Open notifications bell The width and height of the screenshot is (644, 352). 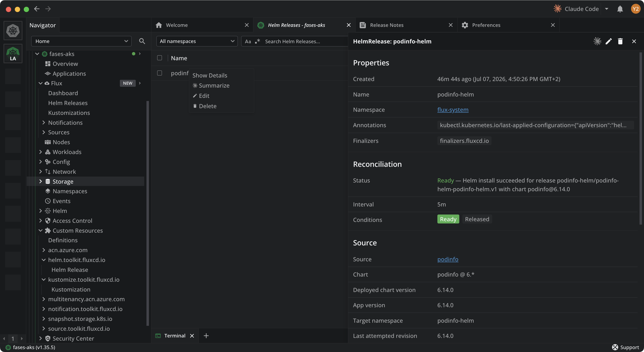click(x=620, y=9)
